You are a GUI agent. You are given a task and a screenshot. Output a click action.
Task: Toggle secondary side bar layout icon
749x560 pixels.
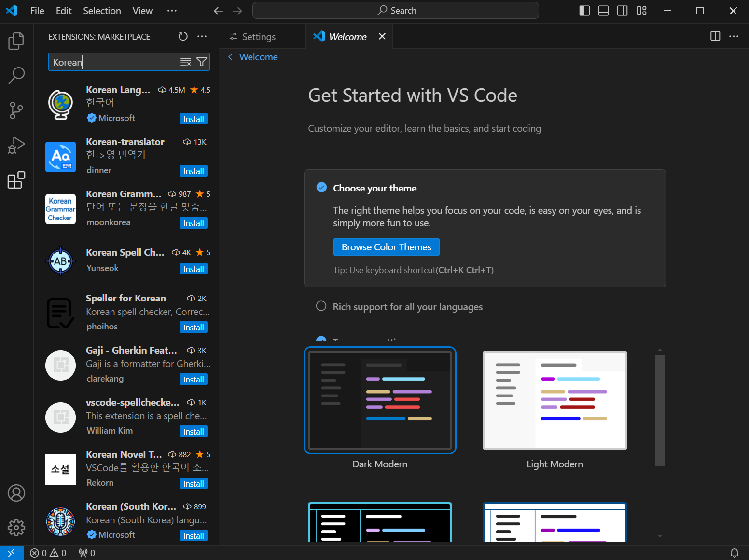[623, 11]
